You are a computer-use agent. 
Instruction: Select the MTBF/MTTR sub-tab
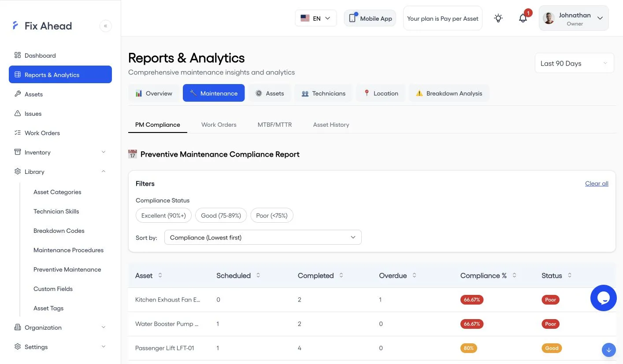[x=274, y=125]
